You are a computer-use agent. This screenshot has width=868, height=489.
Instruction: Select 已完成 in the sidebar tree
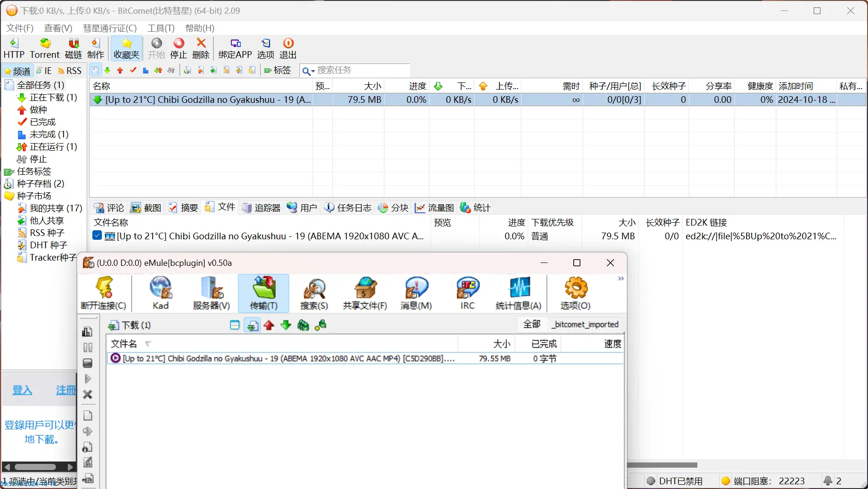click(x=36, y=122)
